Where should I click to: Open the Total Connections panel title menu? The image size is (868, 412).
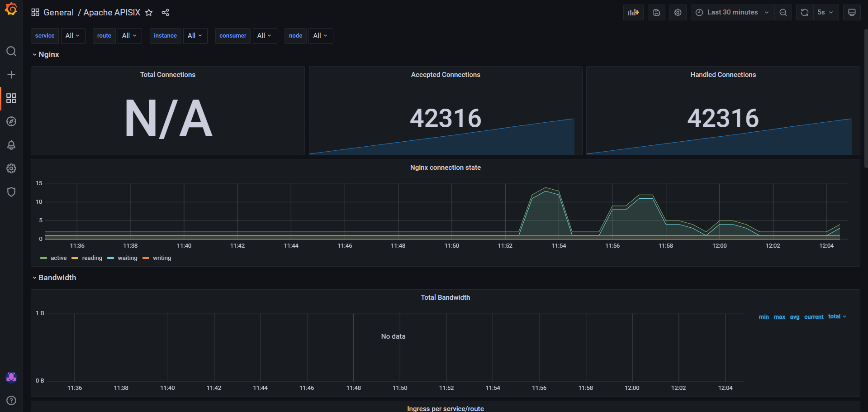click(x=168, y=75)
